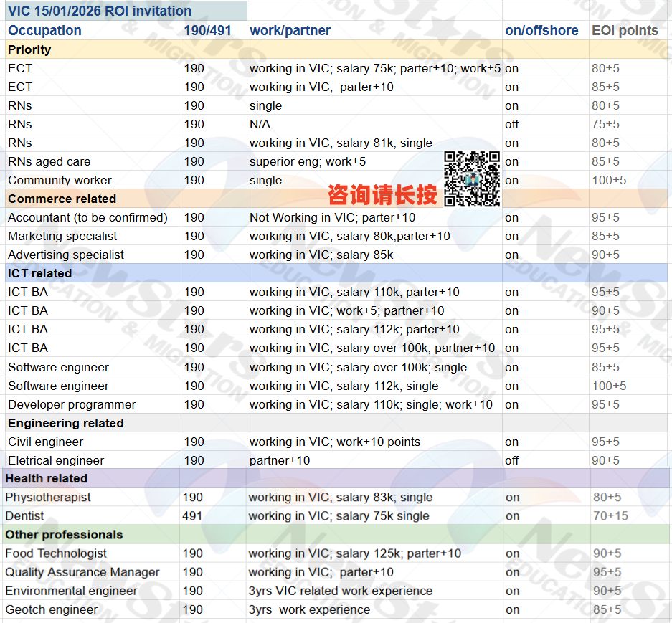Click the Health related section heading
Image resolution: width=672 pixels, height=623 pixels.
point(47,478)
